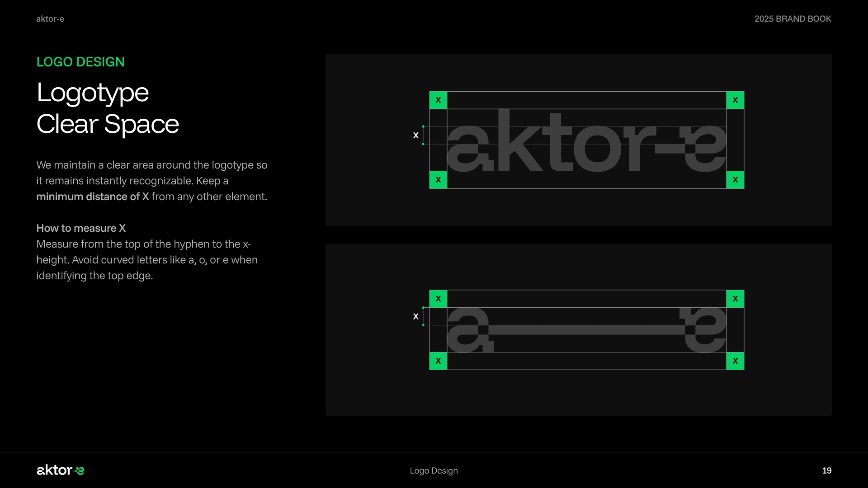The image size is (868, 488).
Task: Click the abbreviated a—e logo in lower diagram
Action: [x=586, y=330]
